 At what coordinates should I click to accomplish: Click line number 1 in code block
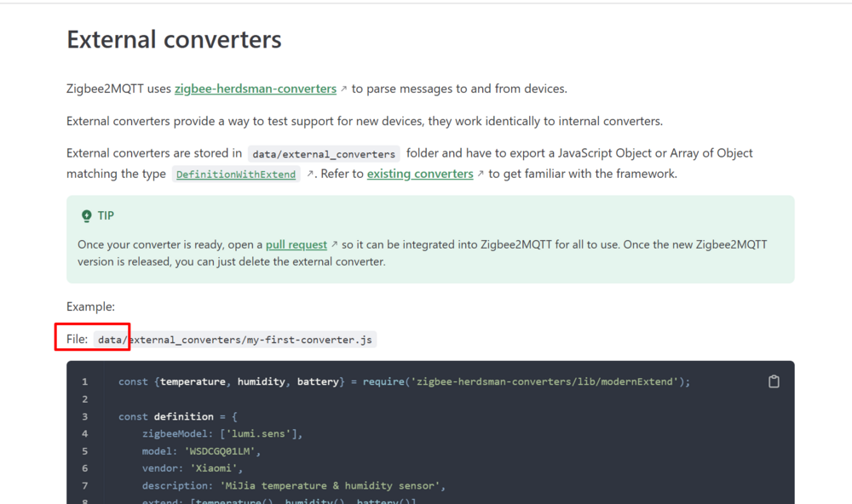(x=85, y=382)
